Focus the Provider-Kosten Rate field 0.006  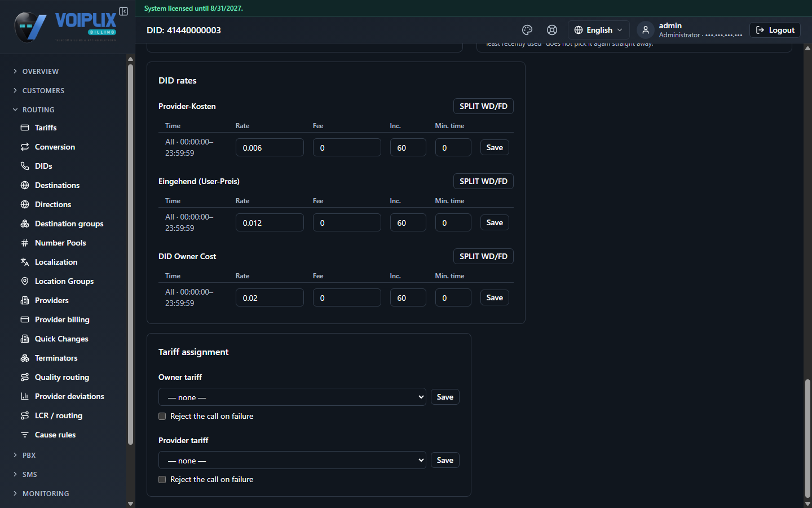(270, 147)
